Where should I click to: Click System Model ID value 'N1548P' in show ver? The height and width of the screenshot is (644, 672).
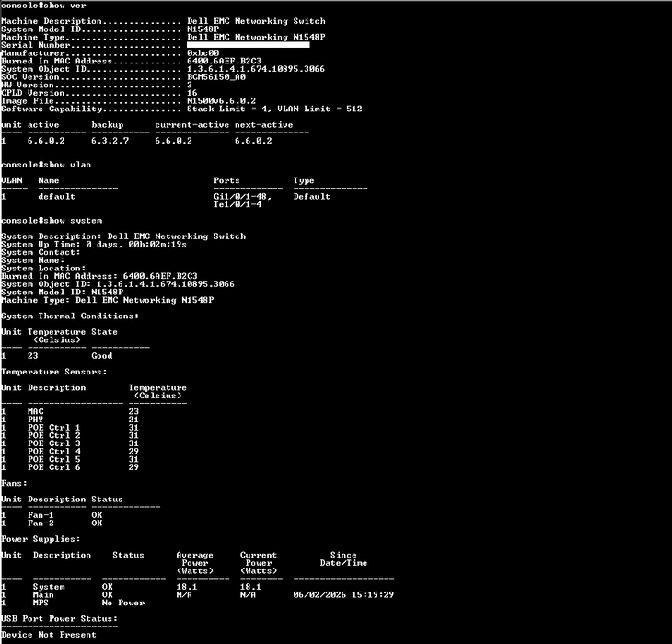[203, 29]
